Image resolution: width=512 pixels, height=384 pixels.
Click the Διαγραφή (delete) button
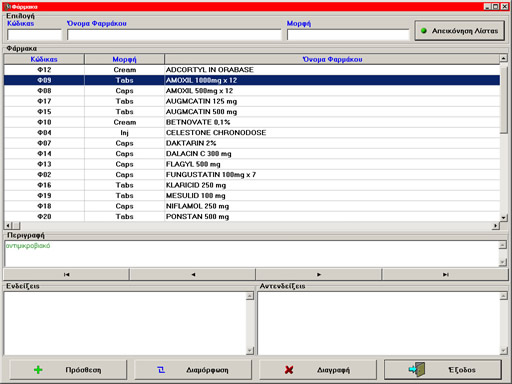tap(318, 370)
